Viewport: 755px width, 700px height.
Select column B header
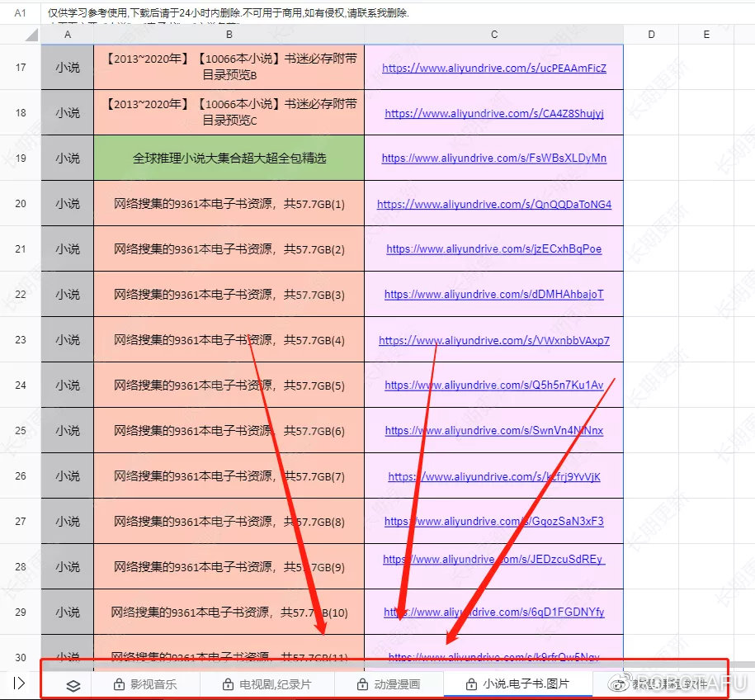(x=229, y=35)
